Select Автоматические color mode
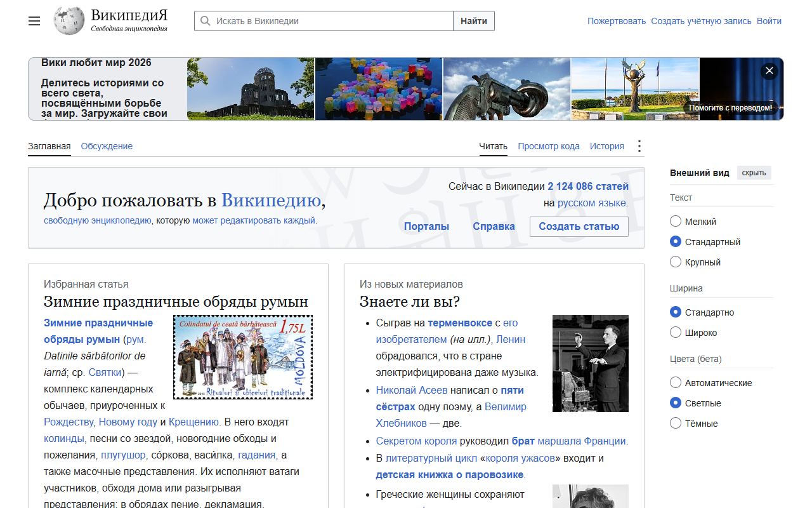 (x=676, y=383)
